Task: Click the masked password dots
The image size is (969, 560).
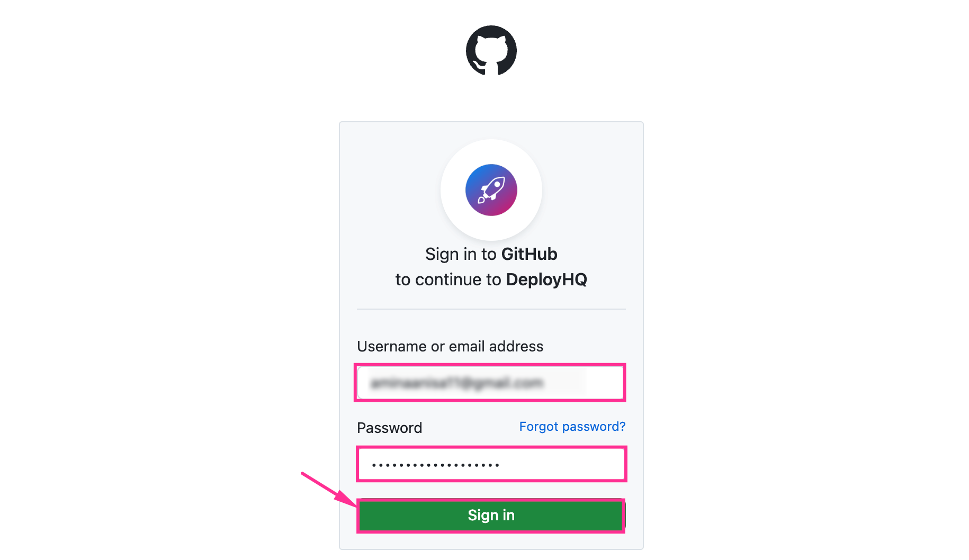Action: [435, 465]
